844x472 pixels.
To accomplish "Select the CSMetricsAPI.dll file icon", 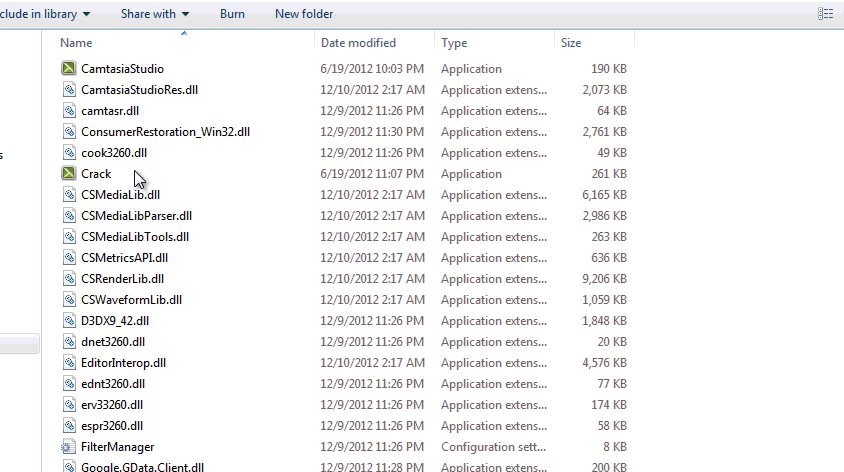I will (69, 257).
